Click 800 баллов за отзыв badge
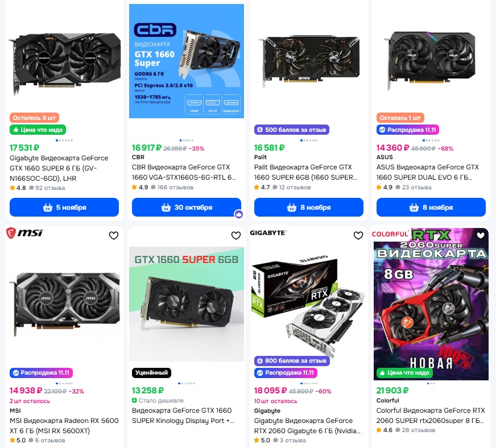Image resolution: width=496 pixels, height=448 pixels. [292, 361]
